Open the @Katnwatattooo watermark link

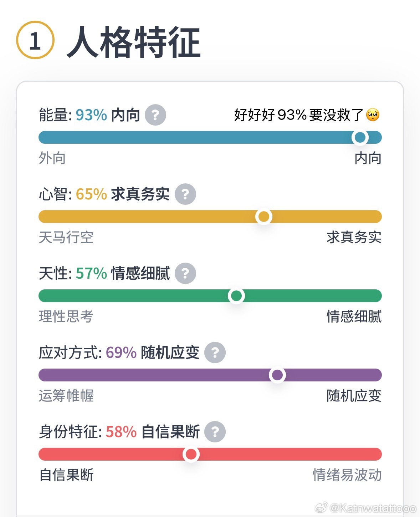tap(373, 508)
